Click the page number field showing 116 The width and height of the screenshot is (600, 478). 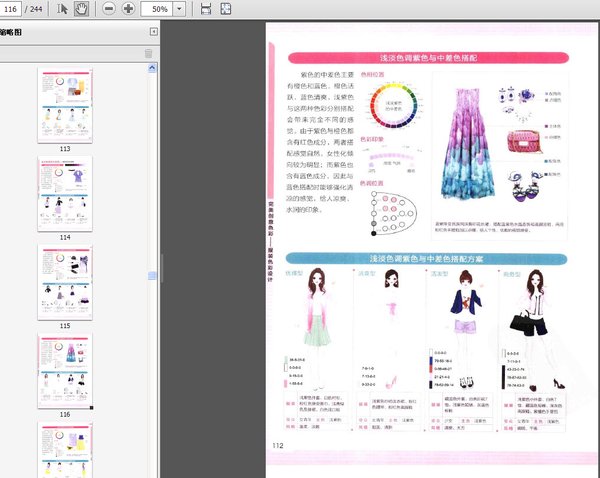pyautogui.click(x=16, y=9)
